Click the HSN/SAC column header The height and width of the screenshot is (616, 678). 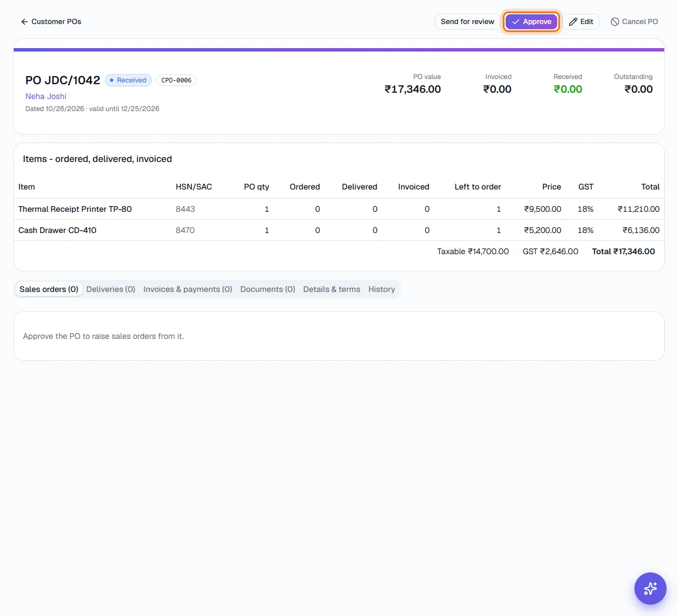pyautogui.click(x=194, y=187)
